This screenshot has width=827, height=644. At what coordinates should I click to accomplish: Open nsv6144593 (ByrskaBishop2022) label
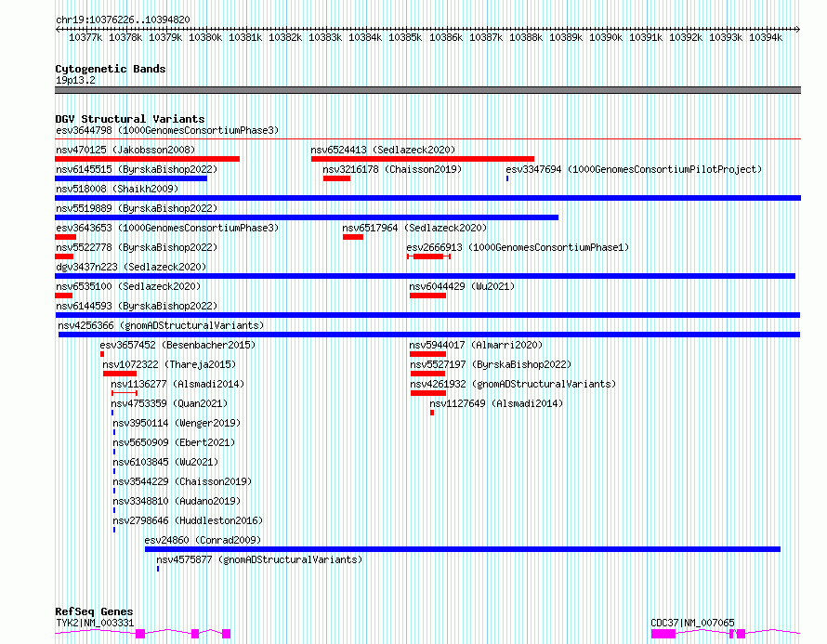tap(137, 306)
